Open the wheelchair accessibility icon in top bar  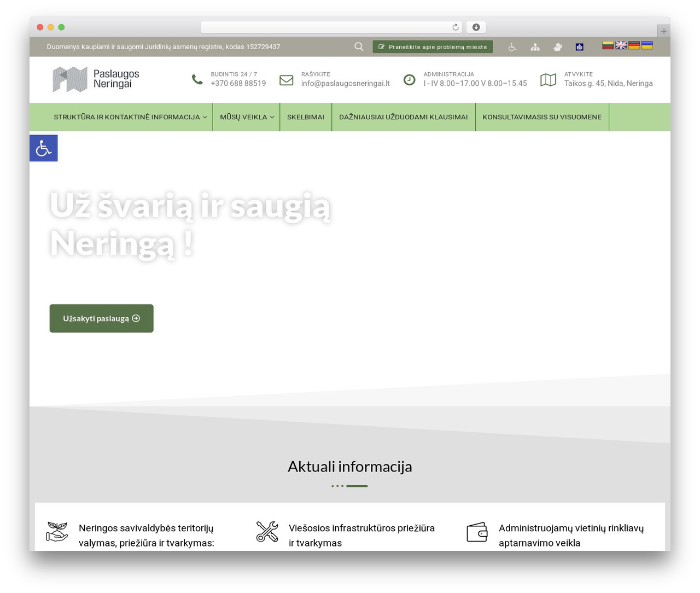click(x=512, y=47)
